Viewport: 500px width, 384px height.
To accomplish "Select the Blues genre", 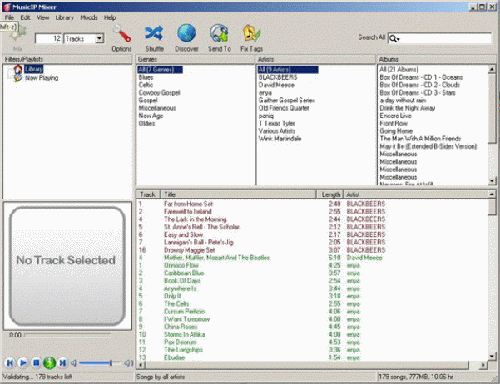I will (x=146, y=77).
